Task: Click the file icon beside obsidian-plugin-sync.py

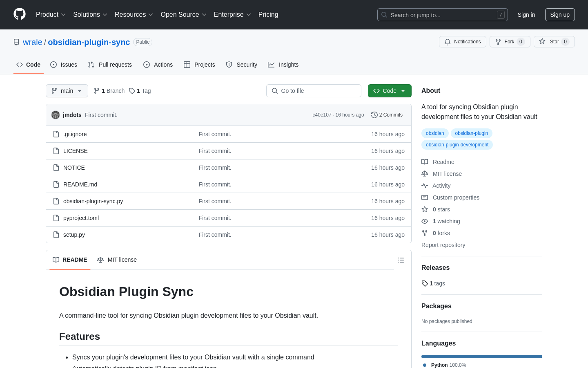Action: coord(56,201)
